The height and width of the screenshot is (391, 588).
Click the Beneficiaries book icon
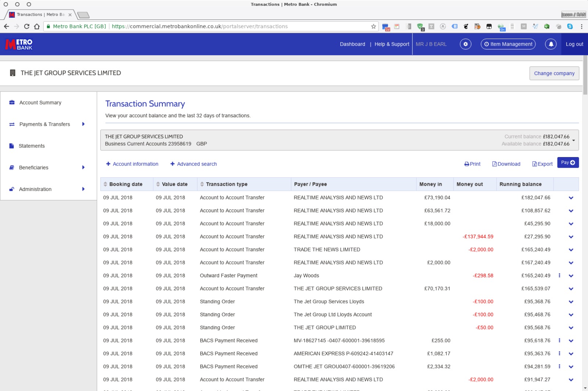tap(11, 168)
